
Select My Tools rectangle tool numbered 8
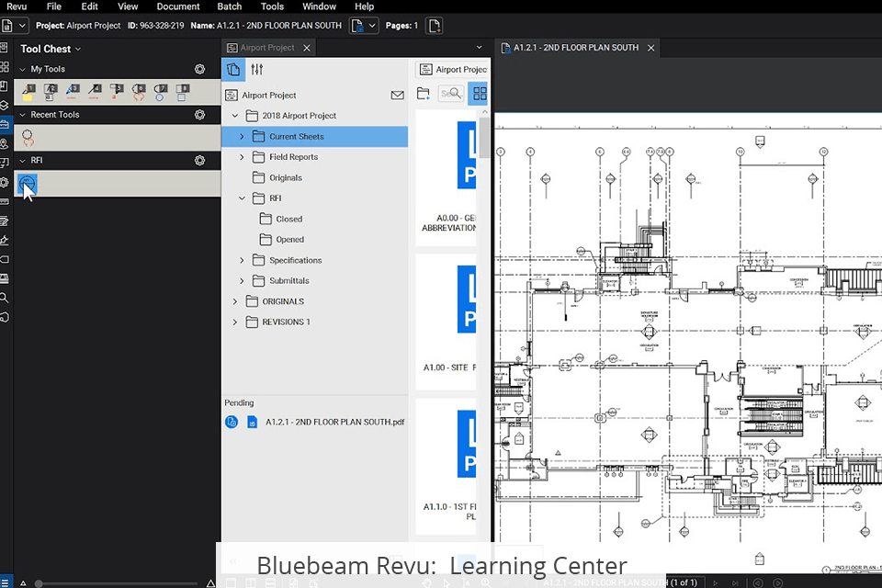[x=182, y=92]
